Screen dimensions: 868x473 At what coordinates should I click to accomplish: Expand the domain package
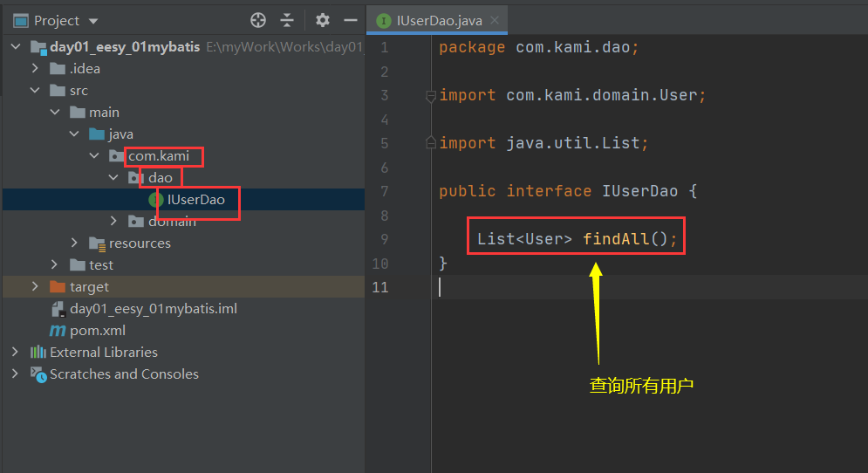[x=113, y=221]
